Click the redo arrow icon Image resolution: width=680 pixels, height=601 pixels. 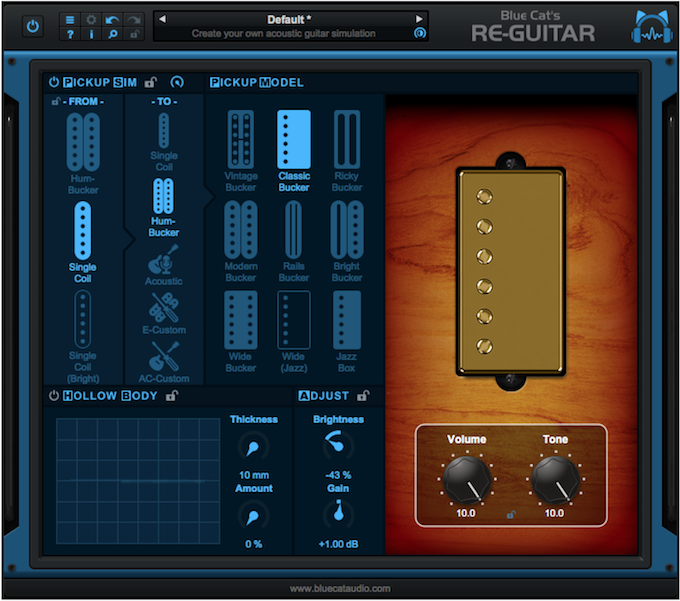tap(134, 20)
